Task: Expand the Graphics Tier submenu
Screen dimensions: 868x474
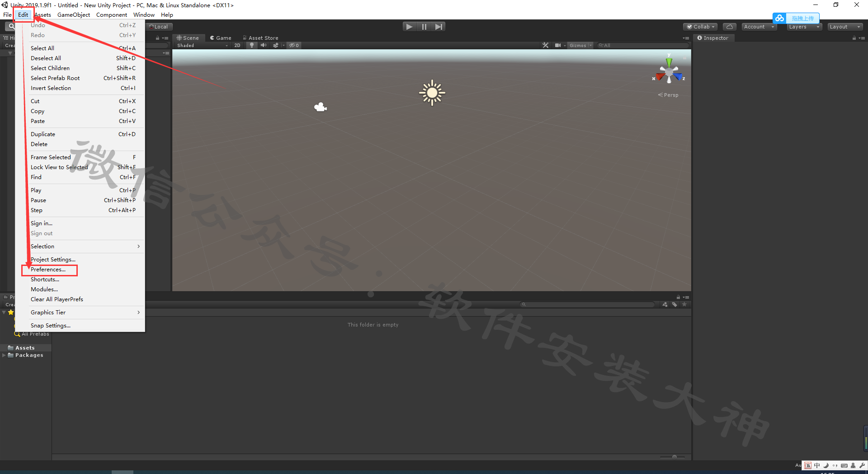Action: point(85,313)
